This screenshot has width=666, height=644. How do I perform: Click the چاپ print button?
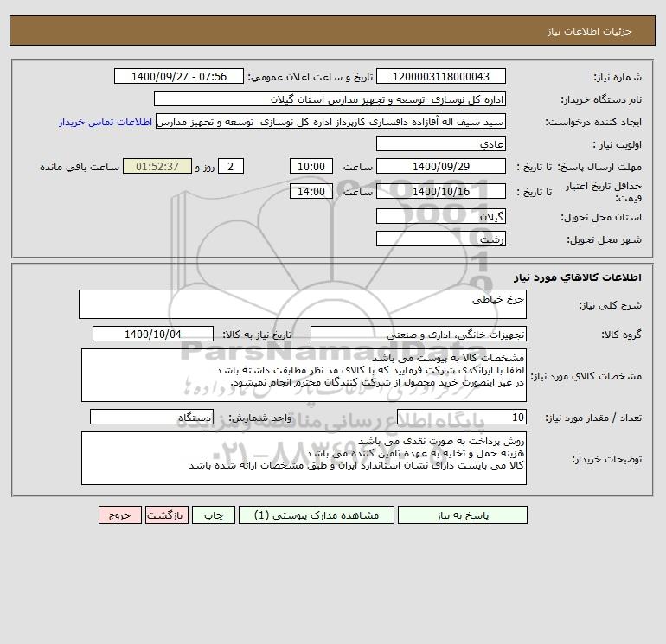214,515
